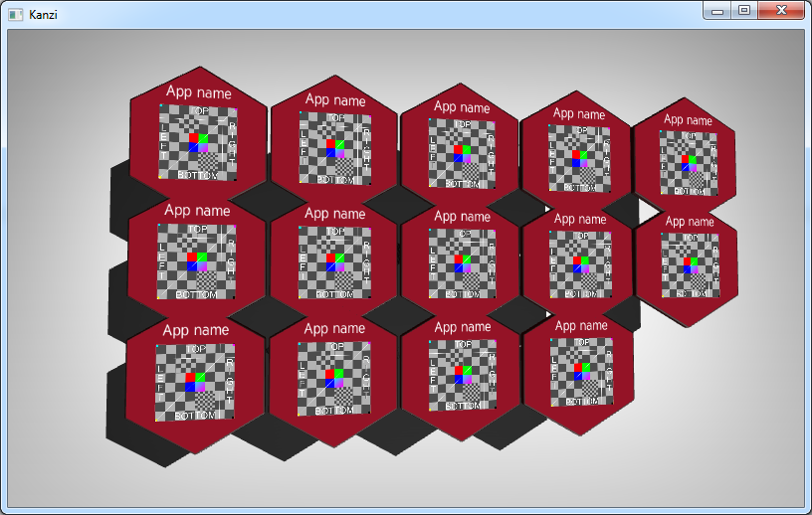Viewport: 812px width, 515px height.
Task: Open the rightmost hexagon tile in middle row
Action: (689, 264)
